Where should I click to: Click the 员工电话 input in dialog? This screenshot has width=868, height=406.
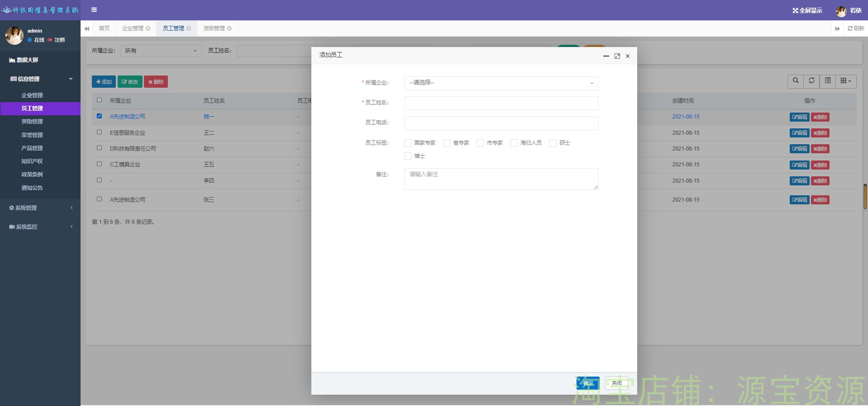501,123
